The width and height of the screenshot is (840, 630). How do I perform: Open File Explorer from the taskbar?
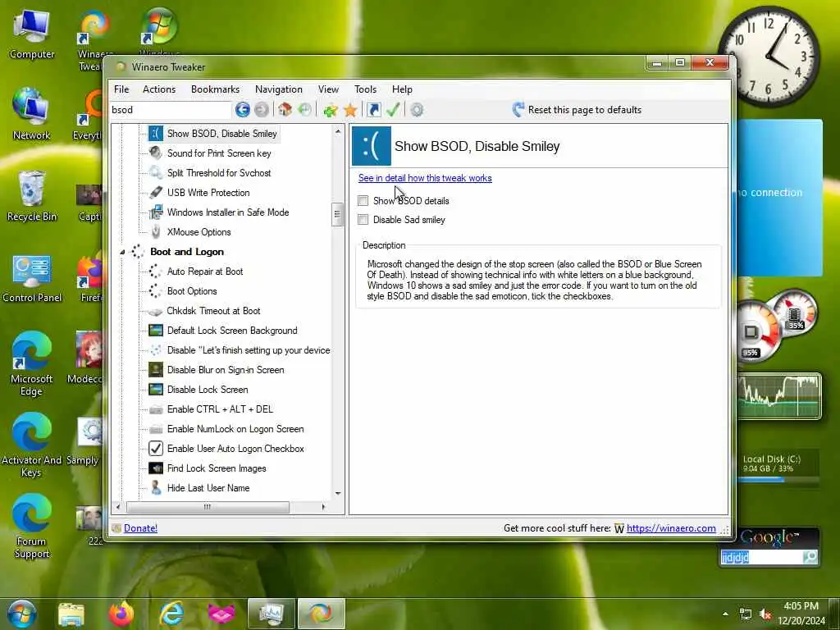(x=71, y=614)
